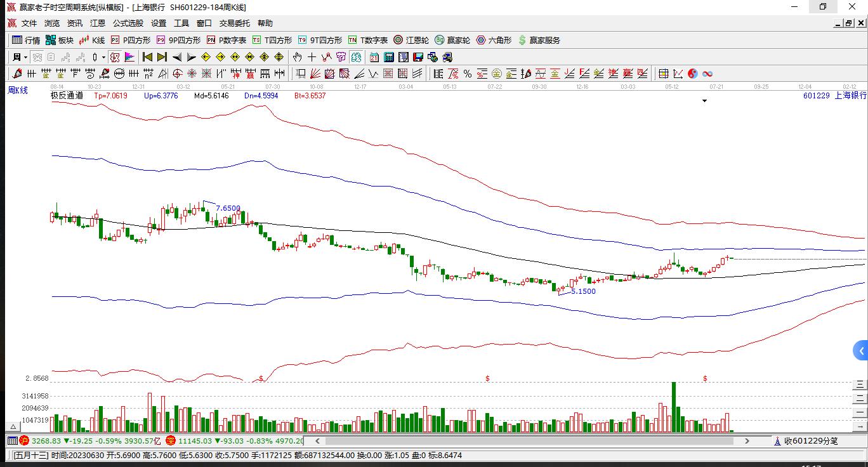Open the calculator icon in toolbar
The width and height of the screenshot is (868, 467).
point(388,57)
